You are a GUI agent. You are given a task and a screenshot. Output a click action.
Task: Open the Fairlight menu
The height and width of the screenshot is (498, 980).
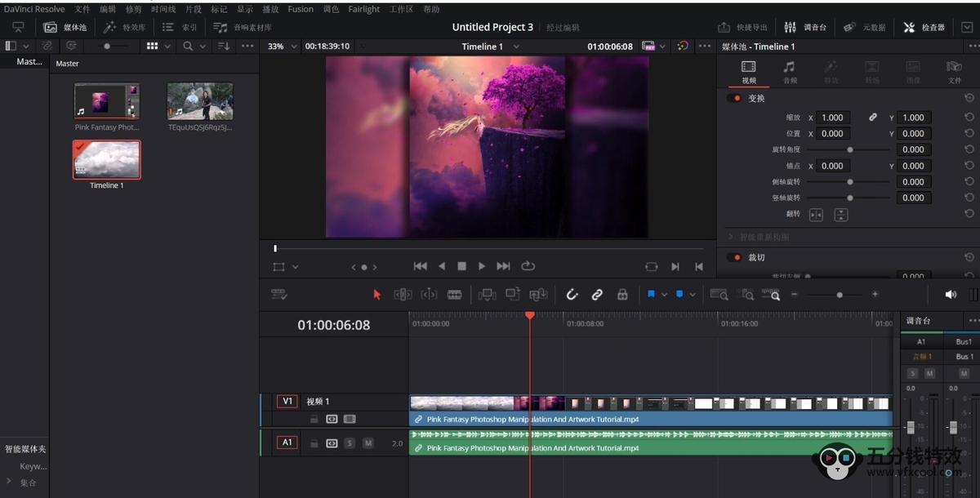click(x=363, y=9)
